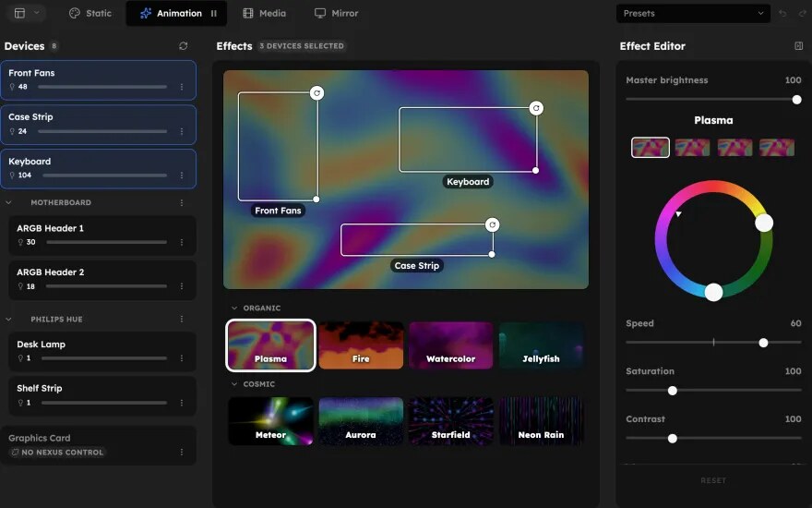Select the first Plasma variant thumbnail
Screen dimensions: 812x508
click(x=651, y=147)
